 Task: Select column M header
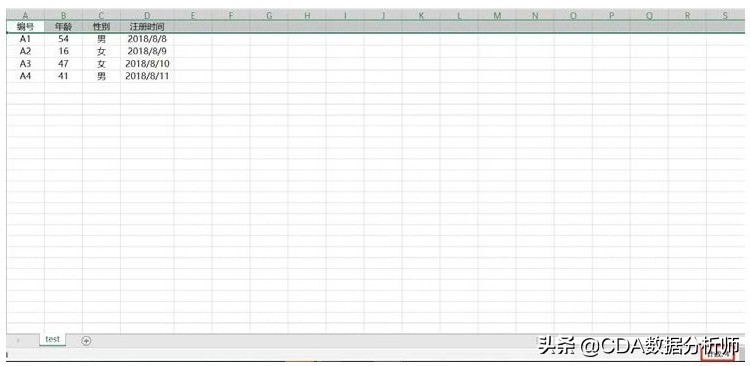(x=497, y=15)
